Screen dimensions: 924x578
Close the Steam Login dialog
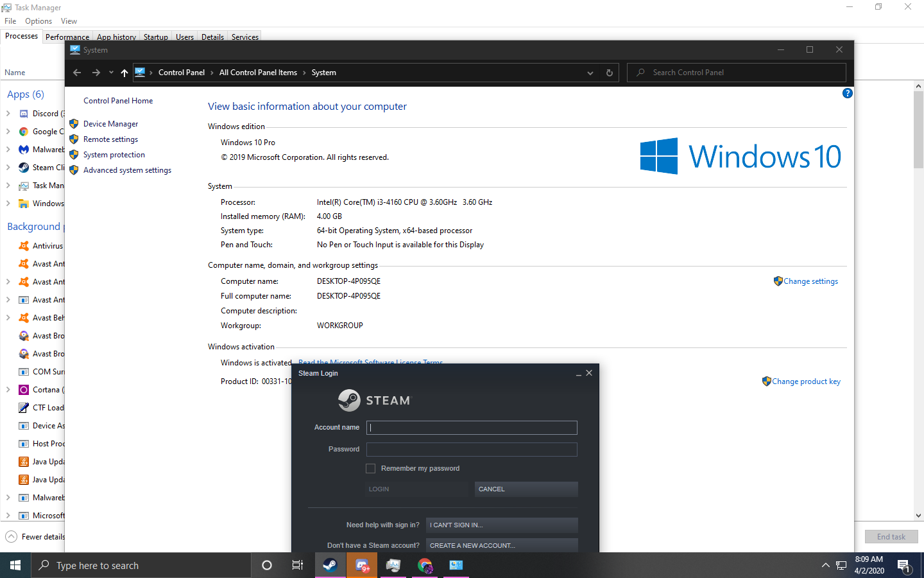[589, 373]
